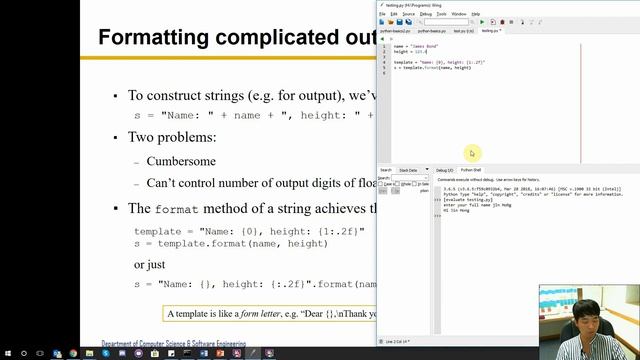640x360 pixels.
Task: Click inside the toolbar search input box
Action: coord(446,22)
